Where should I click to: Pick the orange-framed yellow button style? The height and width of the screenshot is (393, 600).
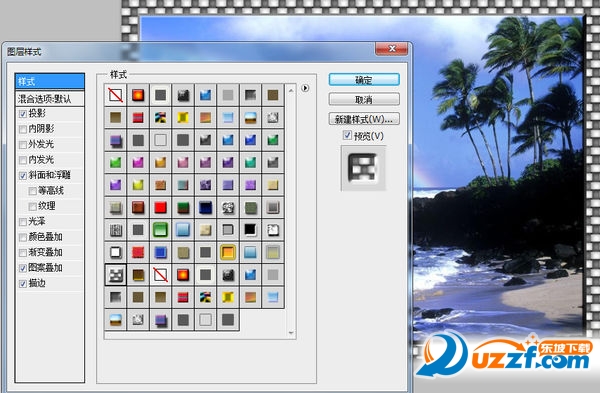point(228,252)
